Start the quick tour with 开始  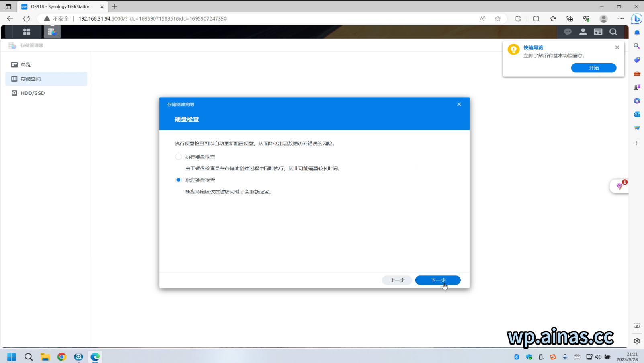593,68
